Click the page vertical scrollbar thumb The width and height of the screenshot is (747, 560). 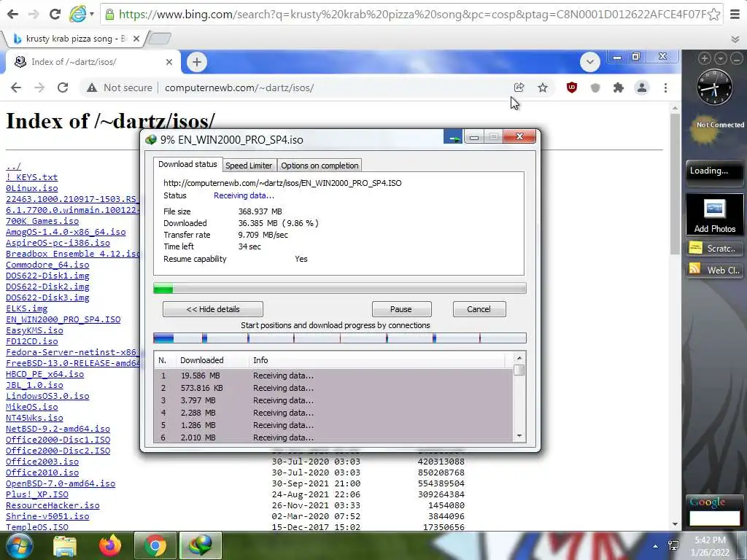[x=675, y=184]
